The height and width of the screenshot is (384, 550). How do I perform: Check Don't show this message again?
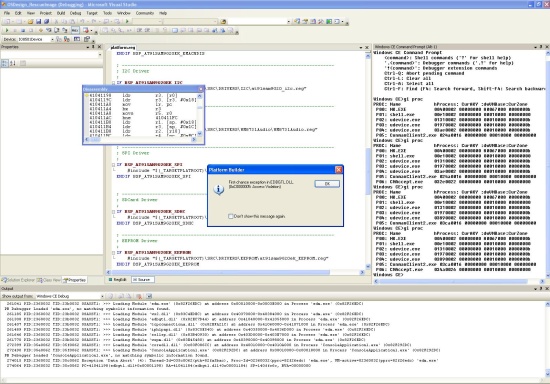pos(230,216)
